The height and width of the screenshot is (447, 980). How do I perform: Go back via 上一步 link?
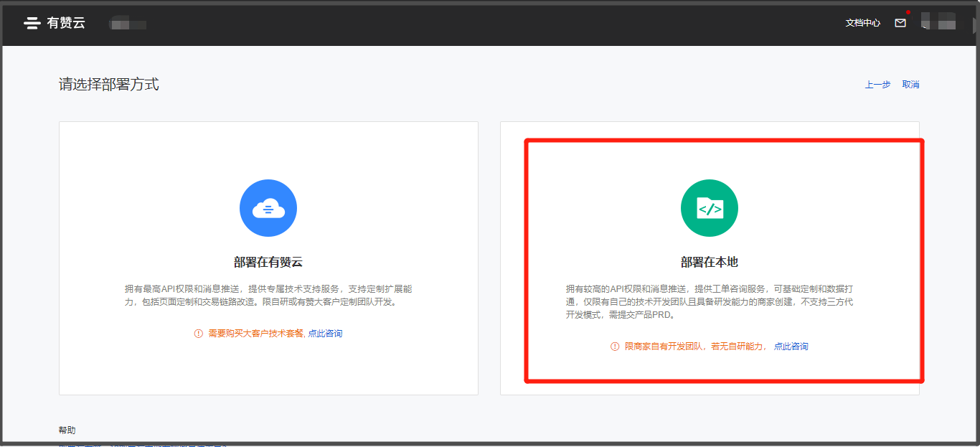[x=877, y=85]
